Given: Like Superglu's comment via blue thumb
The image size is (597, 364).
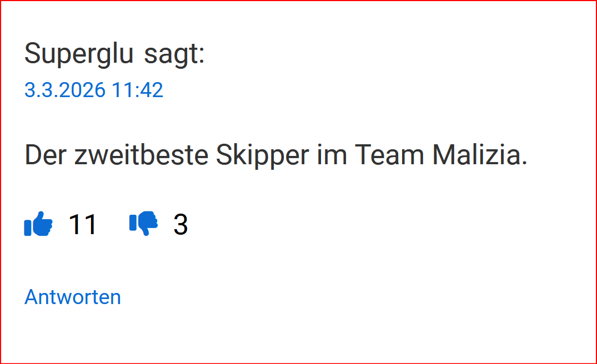Looking at the screenshot, I should pyautogui.click(x=38, y=224).
